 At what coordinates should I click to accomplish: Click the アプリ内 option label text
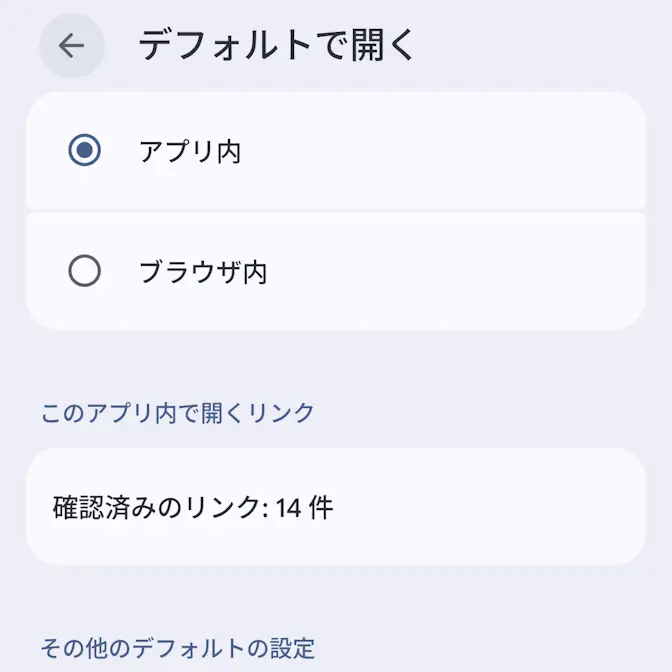190,152
